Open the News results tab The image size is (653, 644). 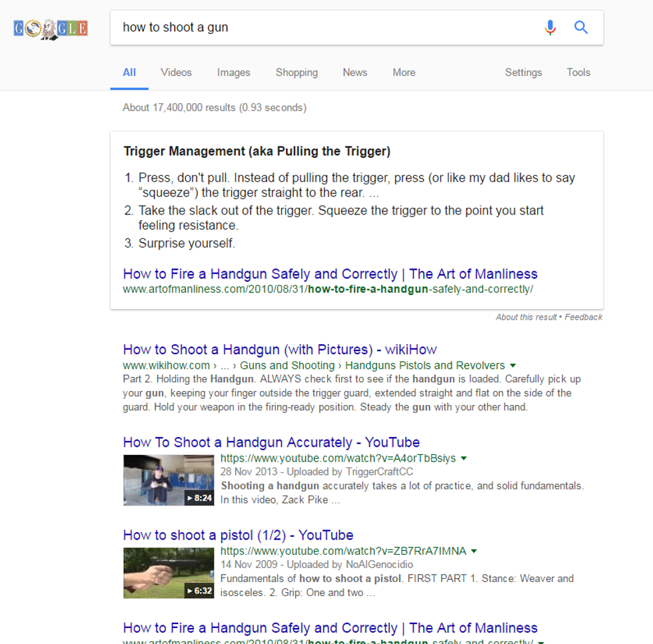coord(354,73)
